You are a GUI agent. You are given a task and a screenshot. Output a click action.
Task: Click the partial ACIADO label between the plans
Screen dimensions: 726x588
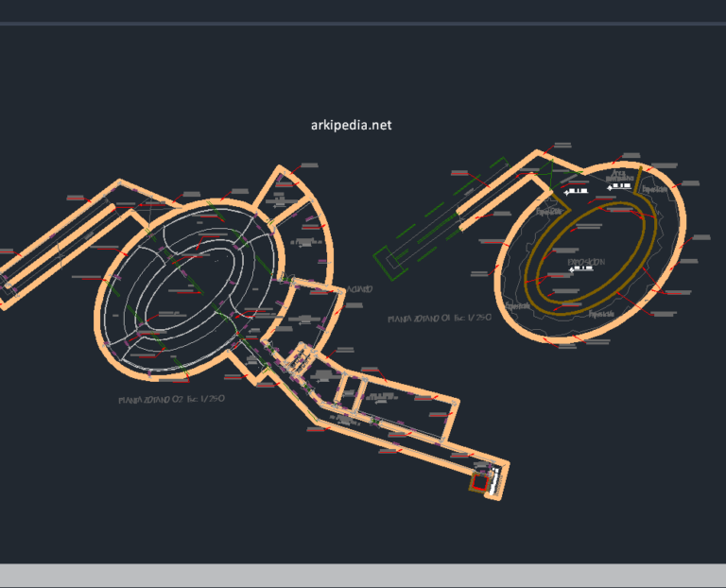click(x=359, y=289)
